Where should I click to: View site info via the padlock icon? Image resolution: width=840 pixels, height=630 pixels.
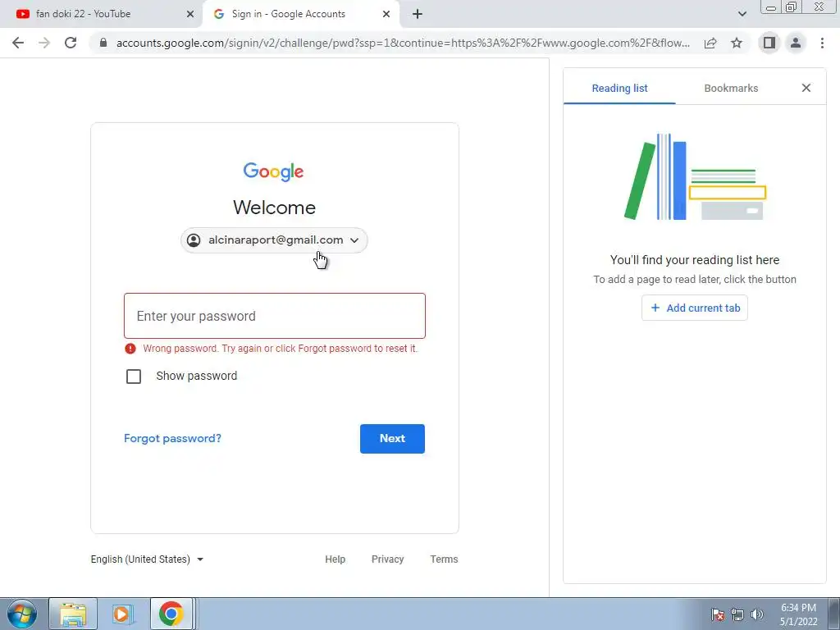click(103, 43)
